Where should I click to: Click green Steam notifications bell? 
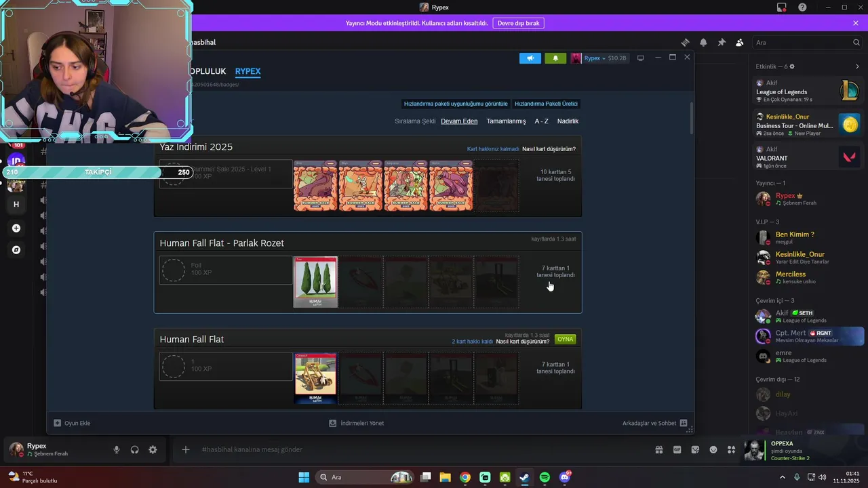coord(555,58)
